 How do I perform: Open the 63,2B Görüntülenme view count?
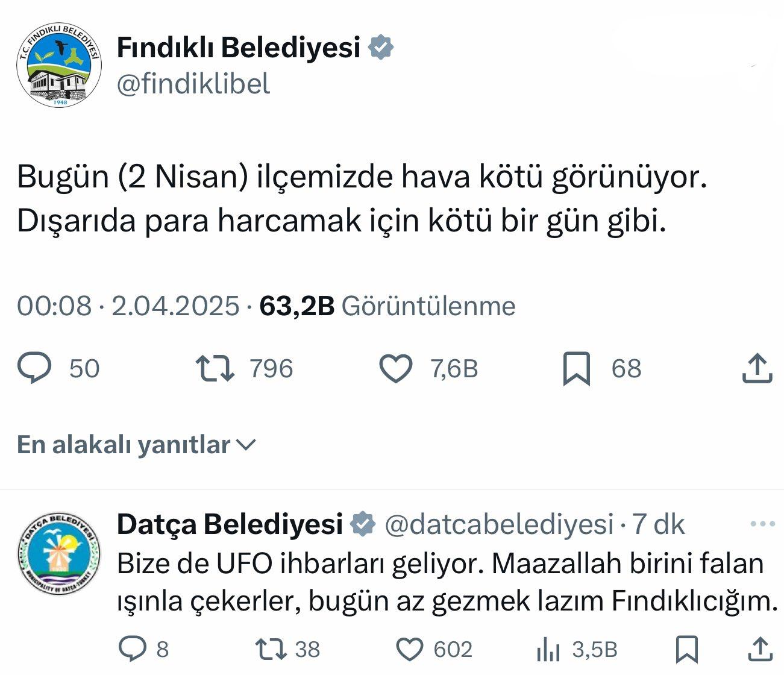tap(387, 306)
